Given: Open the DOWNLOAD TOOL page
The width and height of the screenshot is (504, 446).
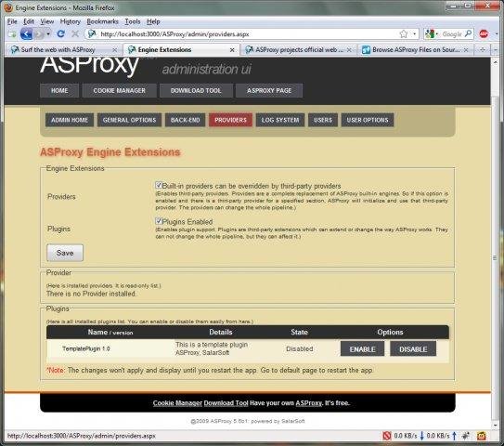Looking at the screenshot, I should coord(196,91).
